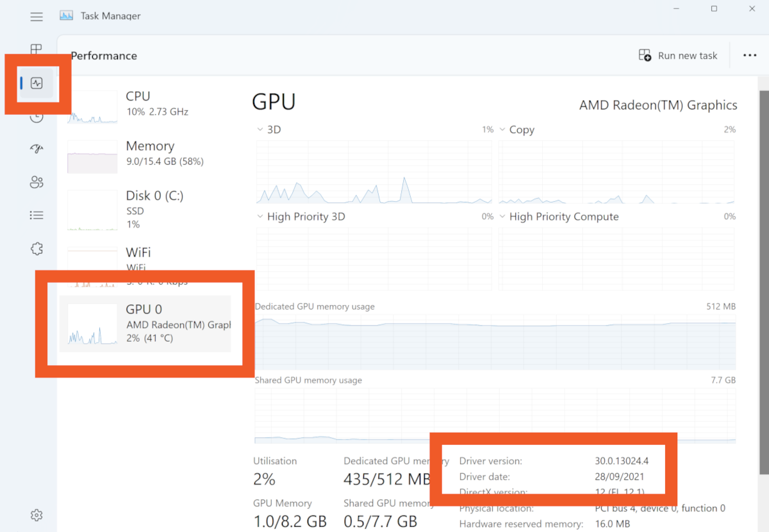This screenshot has width=769, height=532.
Task: Open High Priority Compute engine dropdown
Action: [x=502, y=217]
